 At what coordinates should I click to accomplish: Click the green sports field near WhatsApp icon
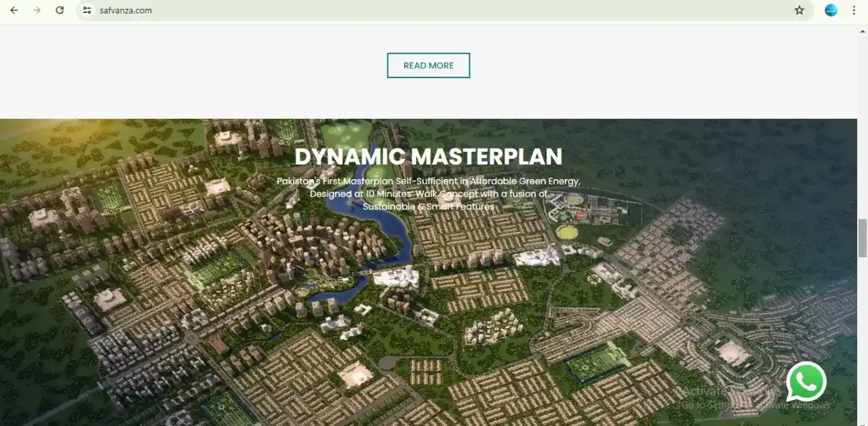click(x=597, y=362)
